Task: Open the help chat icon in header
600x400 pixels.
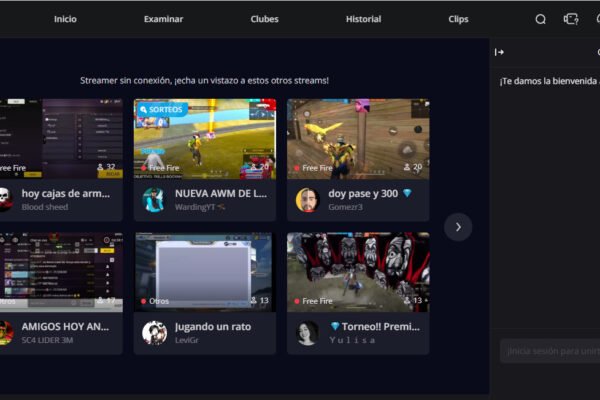Action: coord(571,19)
